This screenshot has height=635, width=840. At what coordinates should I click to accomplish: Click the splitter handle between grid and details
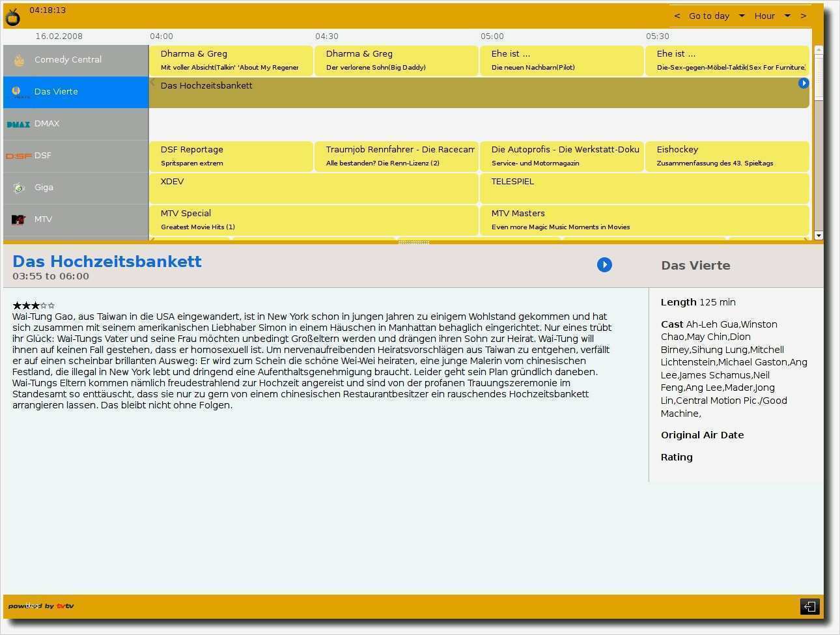click(413, 242)
